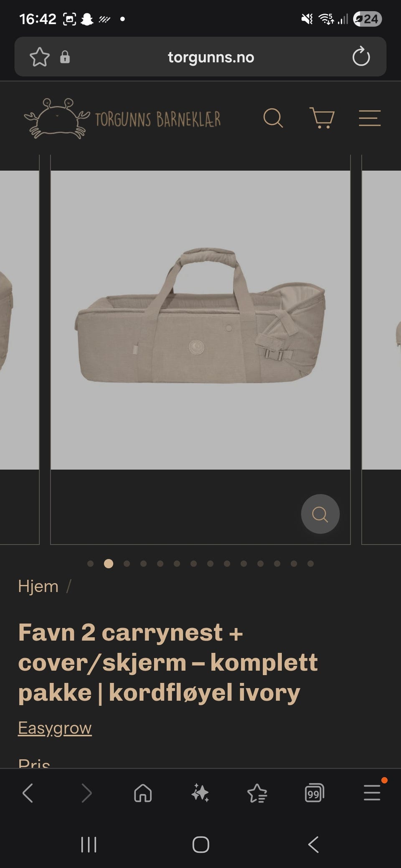Open browser tools menu with orange dot
The height and width of the screenshot is (868, 401).
click(372, 792)
